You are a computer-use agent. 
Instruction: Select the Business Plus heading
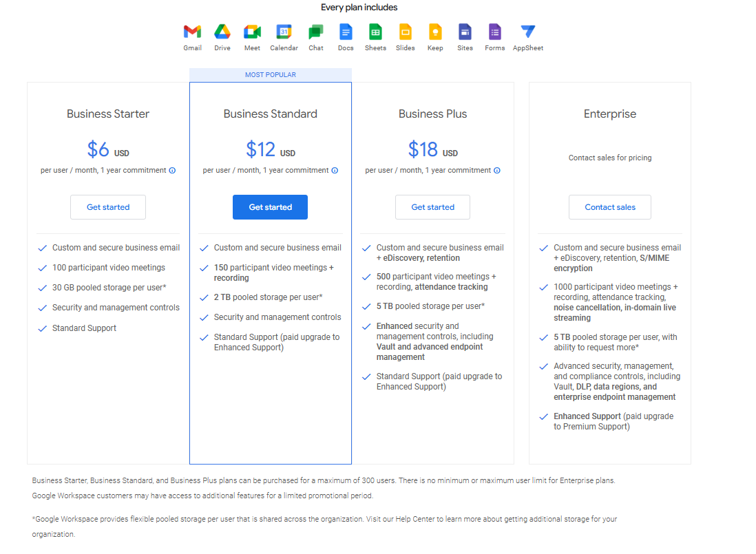(432, 114)
